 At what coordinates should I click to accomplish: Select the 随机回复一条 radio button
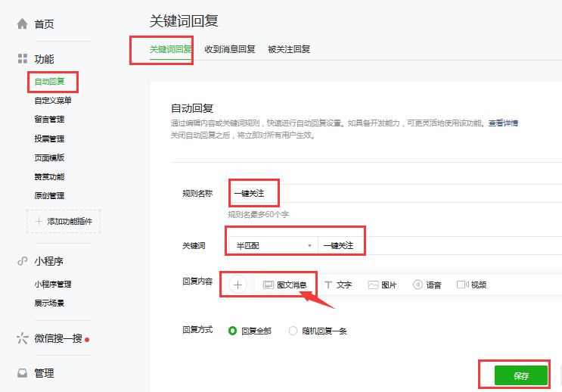click(293, 331)
